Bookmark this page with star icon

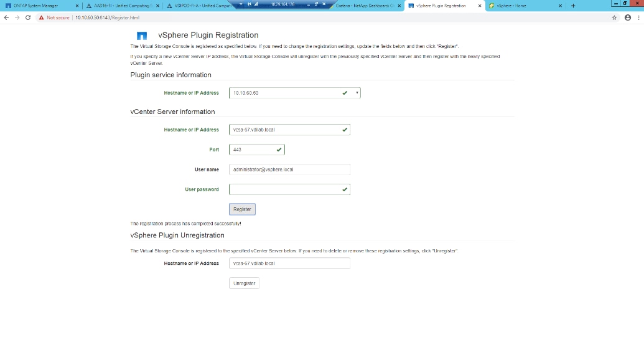pos(614,17)
